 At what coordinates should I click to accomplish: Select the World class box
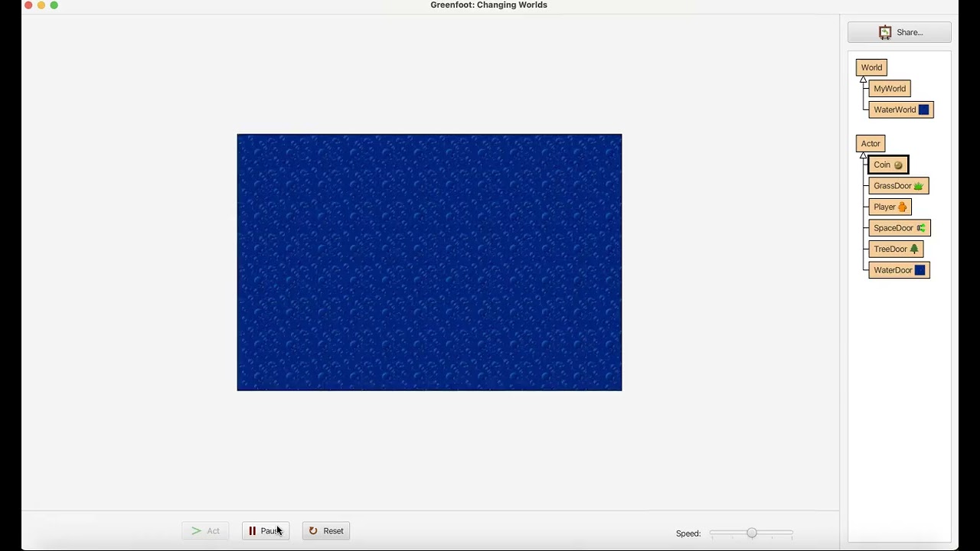[x=871, y=67]
